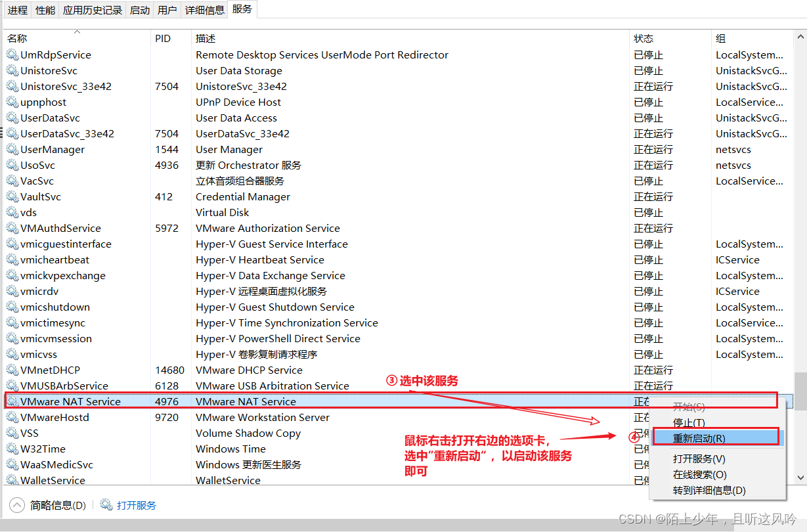807x532 pixels.
Task: Open the 应用历史记录 tab
Action: tap(93, 10)
